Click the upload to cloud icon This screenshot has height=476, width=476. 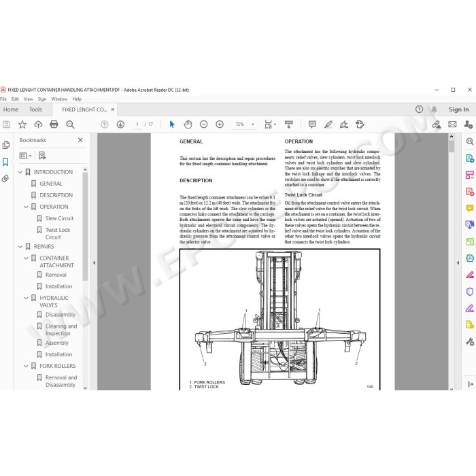click(x=38, y=124)
